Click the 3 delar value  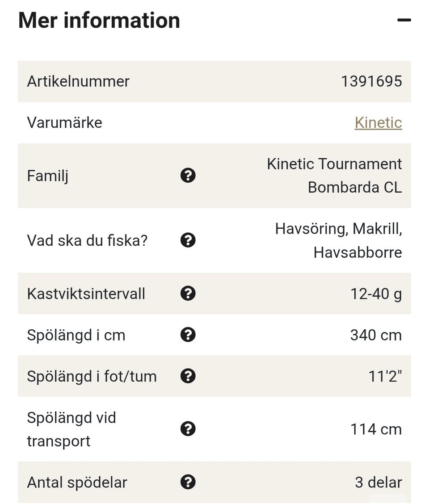point(378,482)
